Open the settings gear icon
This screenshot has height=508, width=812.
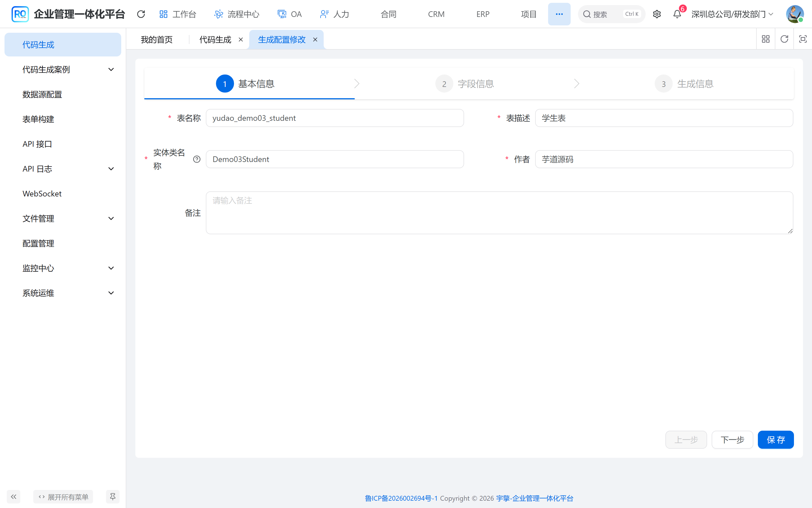pyautogui.click(x=657, y=14)
